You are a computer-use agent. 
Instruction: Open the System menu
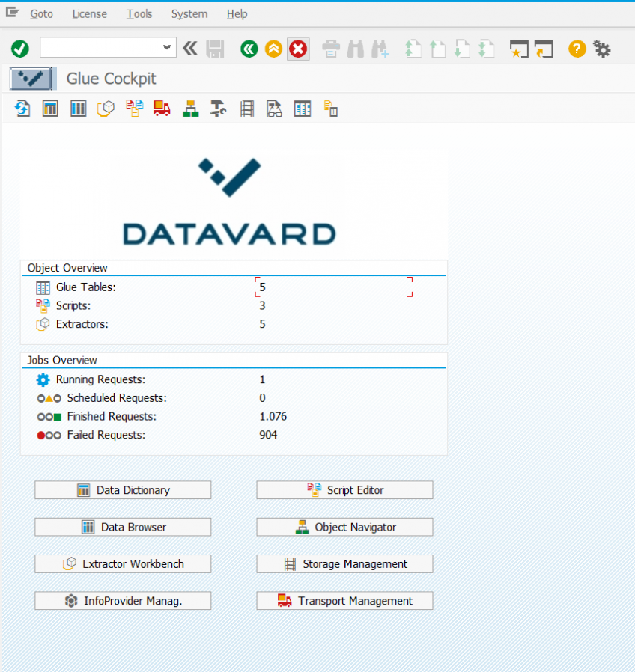pyautogui.click(x=189, y=14)
